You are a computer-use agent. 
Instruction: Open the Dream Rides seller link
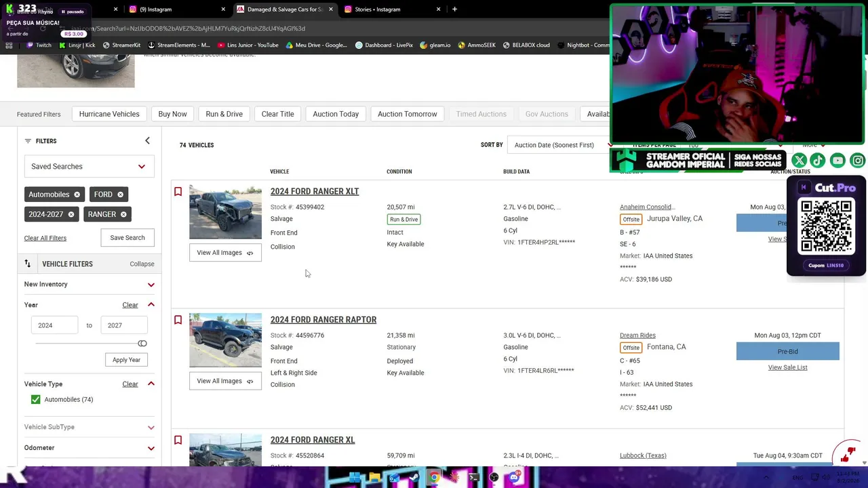point(637,335)
